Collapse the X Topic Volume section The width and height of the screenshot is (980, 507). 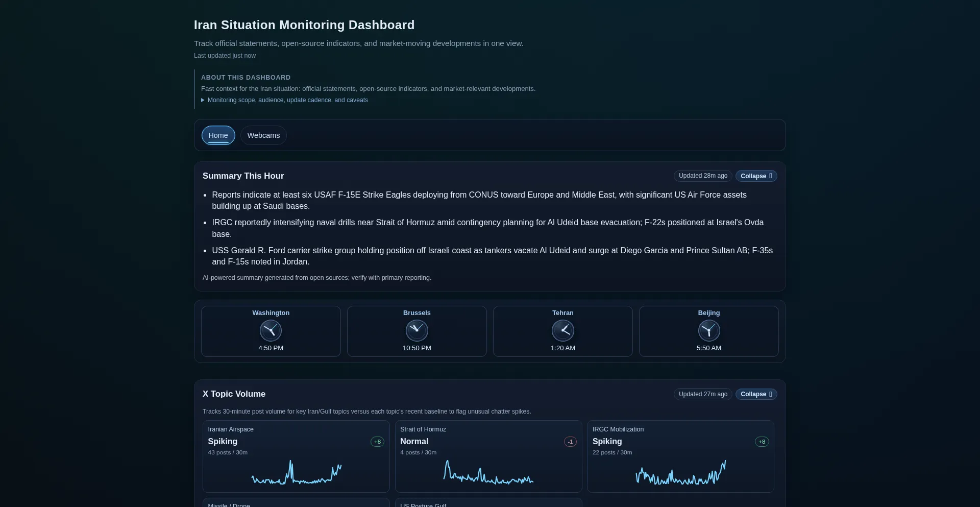(756, 394)
